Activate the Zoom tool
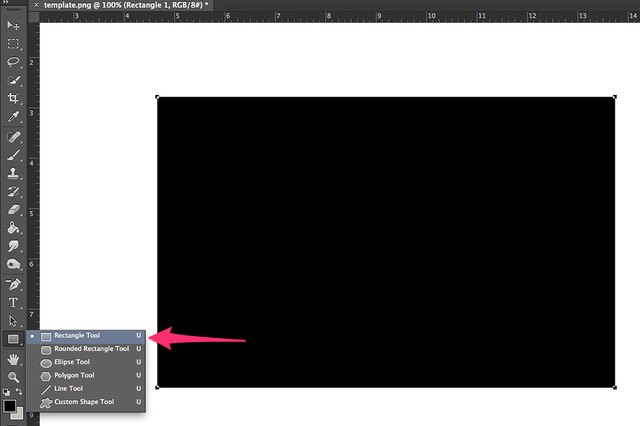Image resolution: width=640 pixels, height=426 pixels. pos(13,377)
